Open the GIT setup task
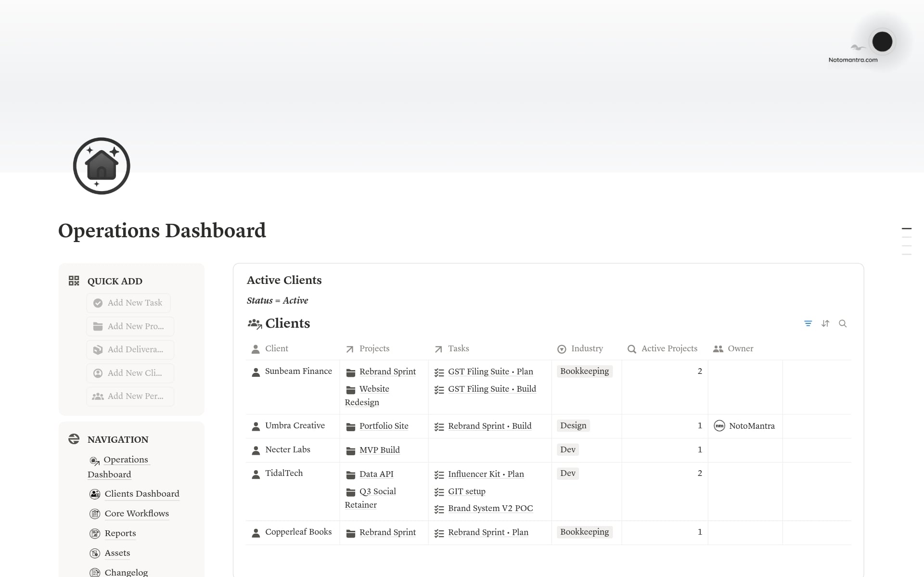Image resolution: width=924 pixels, height=577 pixels. coord(466,491)
